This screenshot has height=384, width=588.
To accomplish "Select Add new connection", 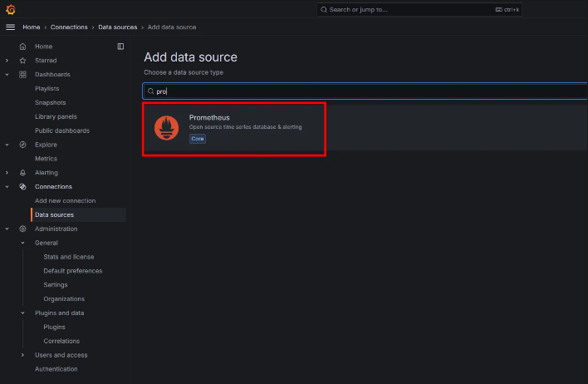I will tap(66, 201).
